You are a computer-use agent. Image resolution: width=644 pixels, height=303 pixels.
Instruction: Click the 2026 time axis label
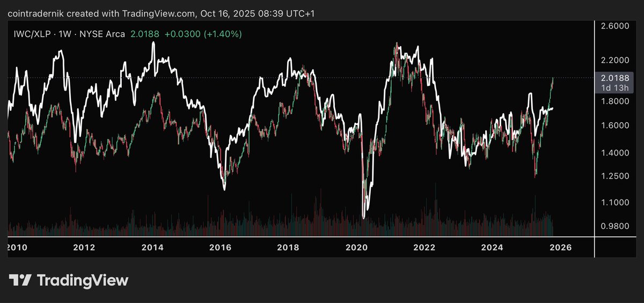(560, 248)
